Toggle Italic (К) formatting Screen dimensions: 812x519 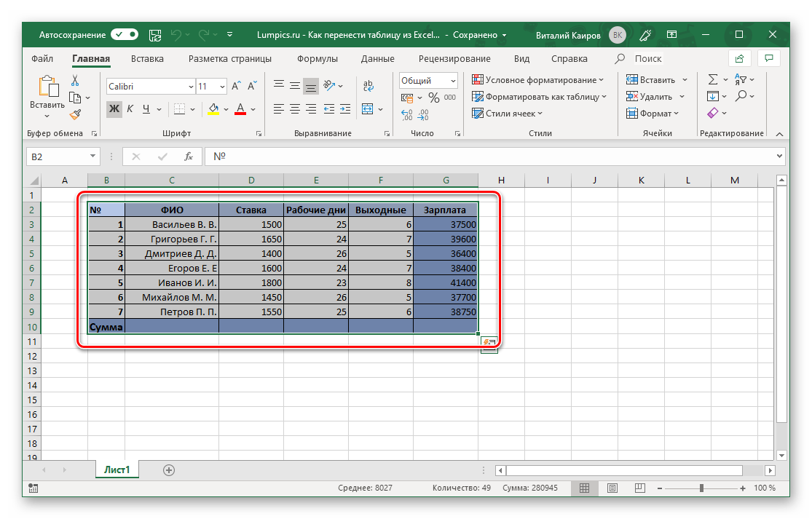130,109
